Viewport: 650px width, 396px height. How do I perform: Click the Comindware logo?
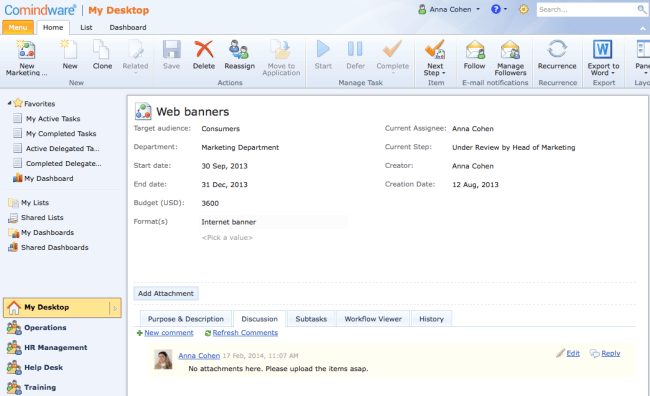click(x=40, y=10)
